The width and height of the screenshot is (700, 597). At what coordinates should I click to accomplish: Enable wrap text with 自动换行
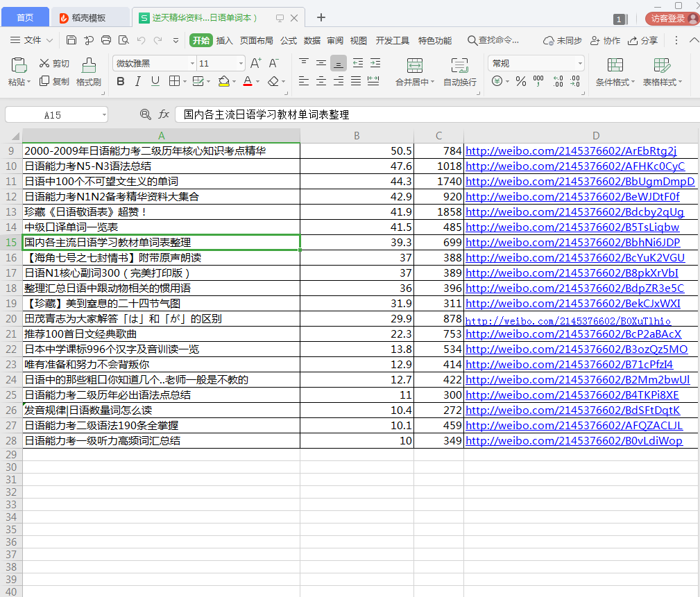[459, 71]
